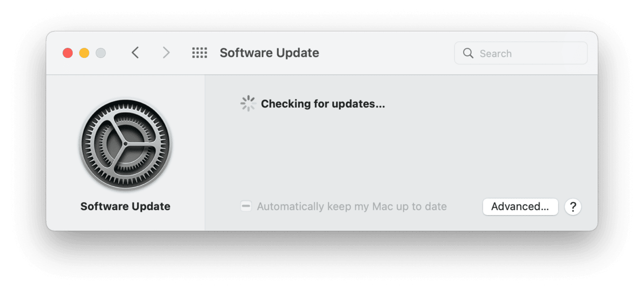Image resolution: width=644 pixels, height=292 pixels.
Task: Click the gray disabled zoom button
Action: pos(100,53)
